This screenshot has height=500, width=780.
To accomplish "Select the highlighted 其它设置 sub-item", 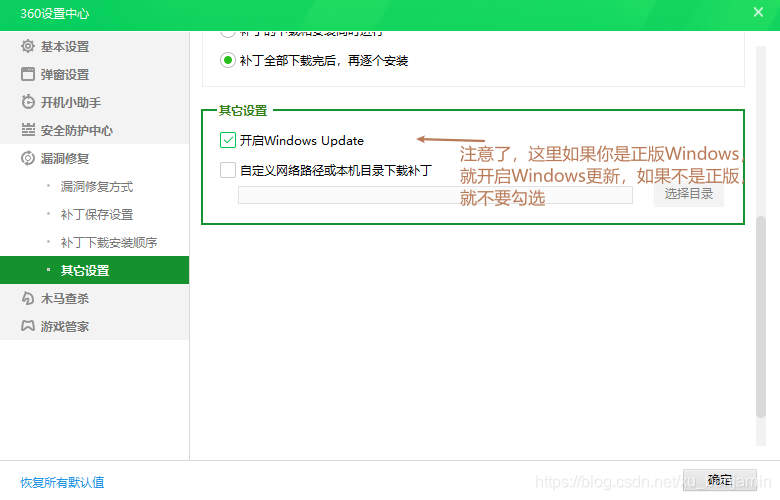I will pos(95,270).
